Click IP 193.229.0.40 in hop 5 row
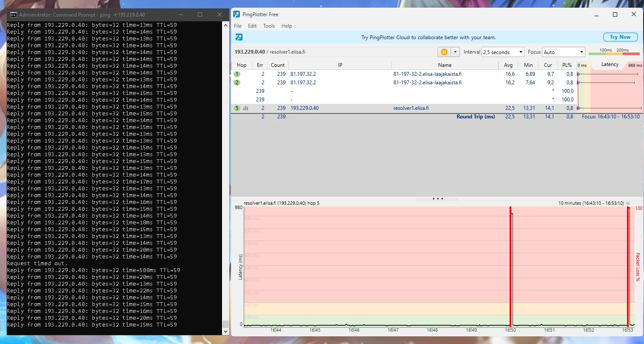This screenshot has width=644, height=344. [305, 108]
